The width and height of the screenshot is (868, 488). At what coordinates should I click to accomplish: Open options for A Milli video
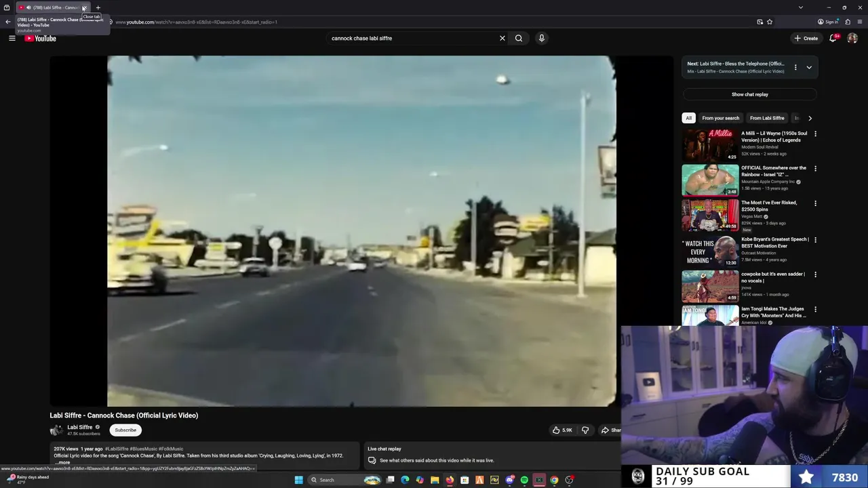(x=815, y=134)
